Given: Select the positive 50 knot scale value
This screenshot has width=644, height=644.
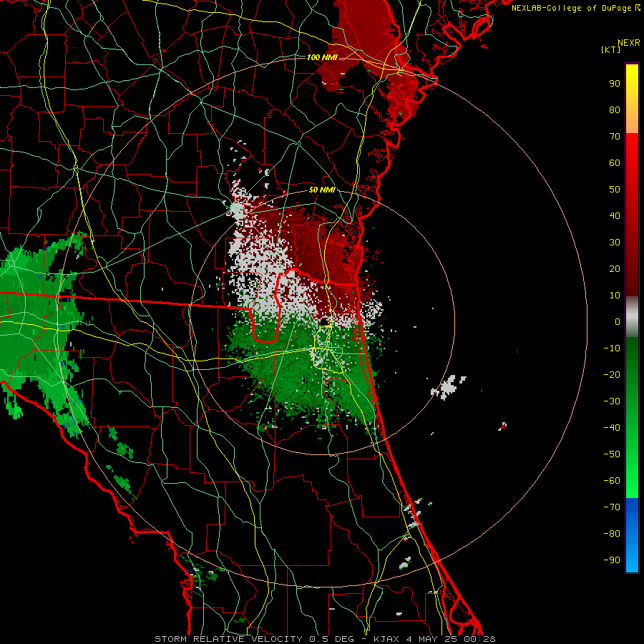Looking at the screenshot, I should 615,190.
